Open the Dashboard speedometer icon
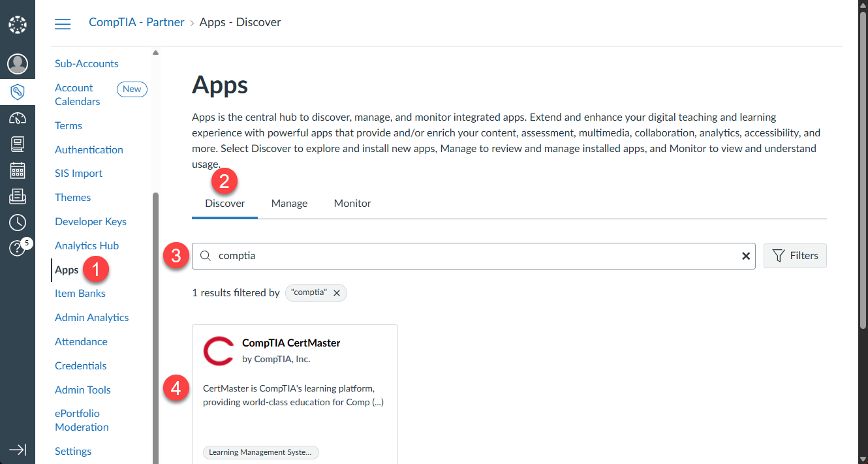The height and width of the screenshot is (464, 868). (18, 119)
